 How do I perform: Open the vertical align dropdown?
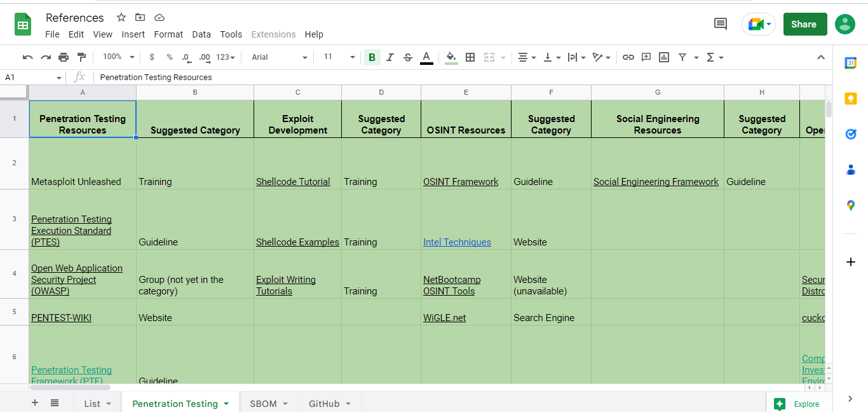552,57
